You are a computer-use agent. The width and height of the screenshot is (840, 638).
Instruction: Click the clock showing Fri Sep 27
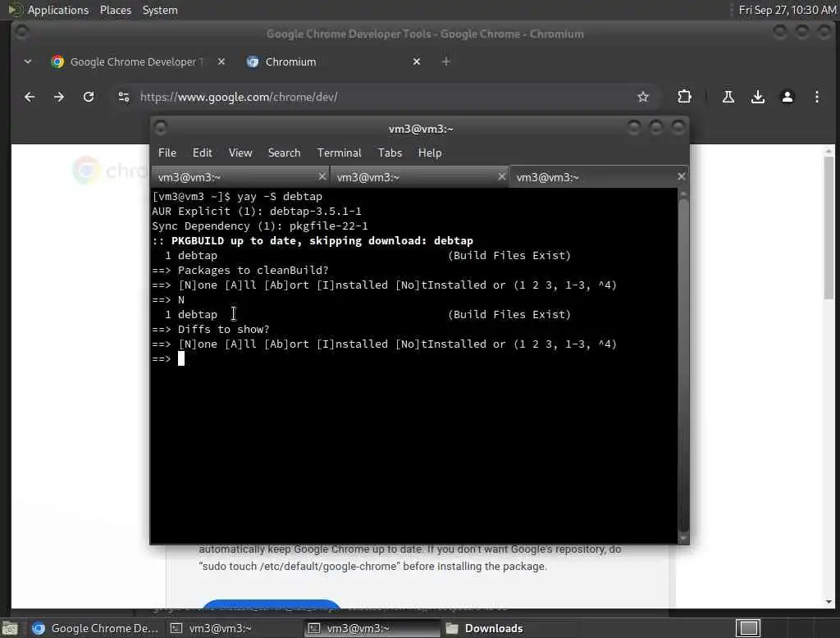point(787,10)
